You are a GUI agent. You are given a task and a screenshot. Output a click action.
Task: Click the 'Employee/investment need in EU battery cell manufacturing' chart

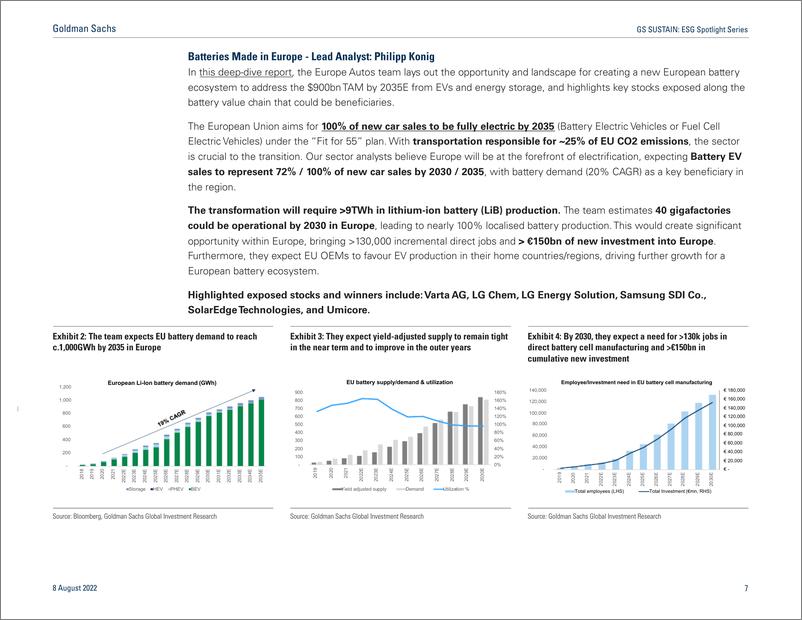coord(636,436)
